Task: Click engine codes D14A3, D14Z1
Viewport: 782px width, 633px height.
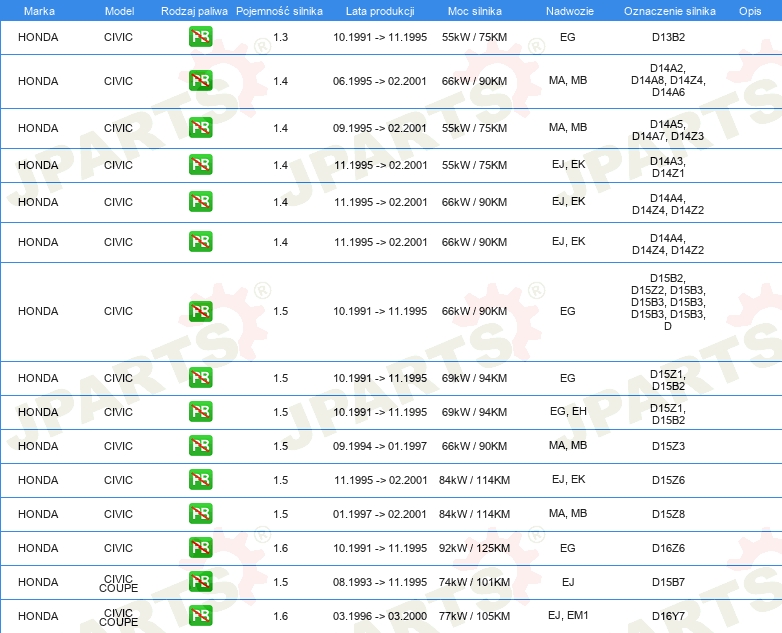Action: pyautogui.click(x=668, y=167)
